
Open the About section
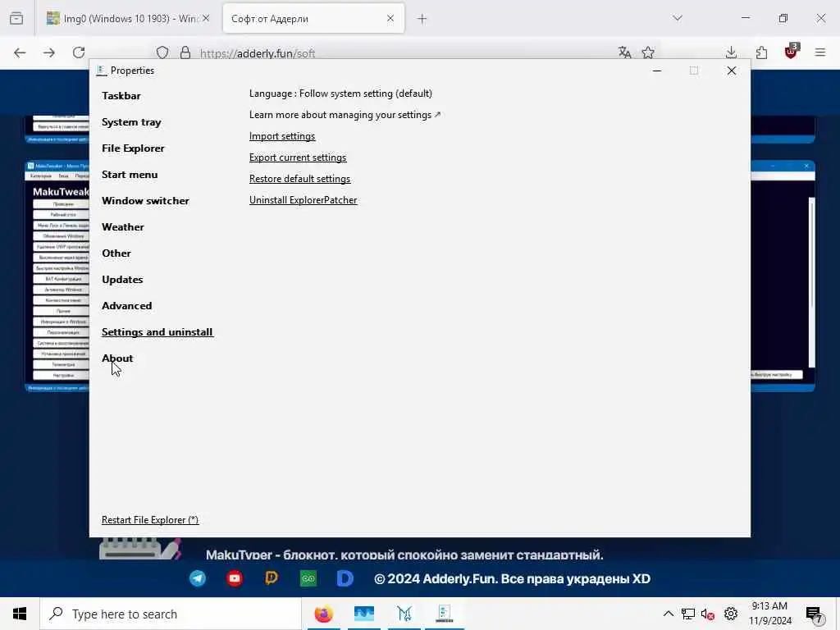[x=117, y=358]
